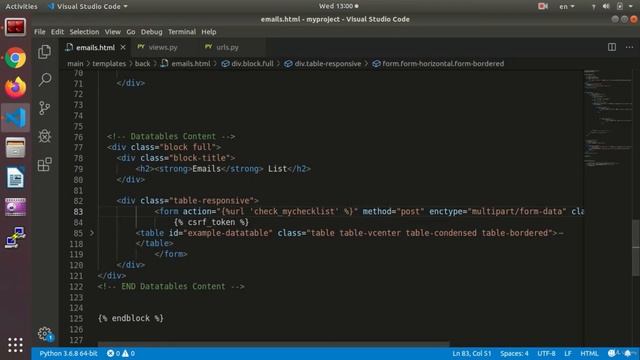Open errors and warnings problems panel

pyautogui.click(x=121, y=353)
